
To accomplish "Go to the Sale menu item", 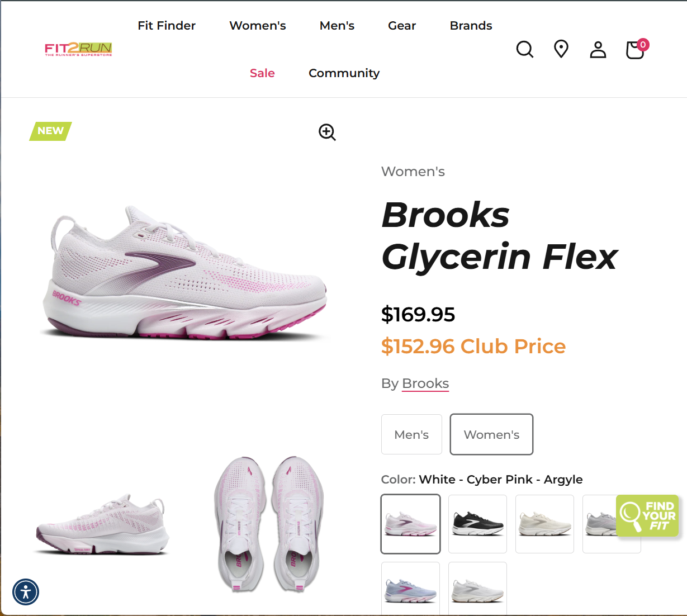I will (262, 73).
